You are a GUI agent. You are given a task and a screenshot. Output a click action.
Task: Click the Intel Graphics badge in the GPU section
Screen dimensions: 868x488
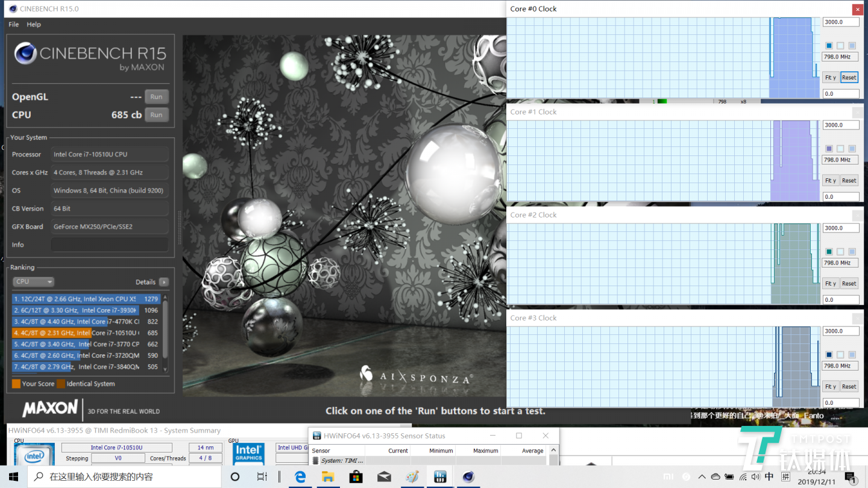(x=248, y=454)
